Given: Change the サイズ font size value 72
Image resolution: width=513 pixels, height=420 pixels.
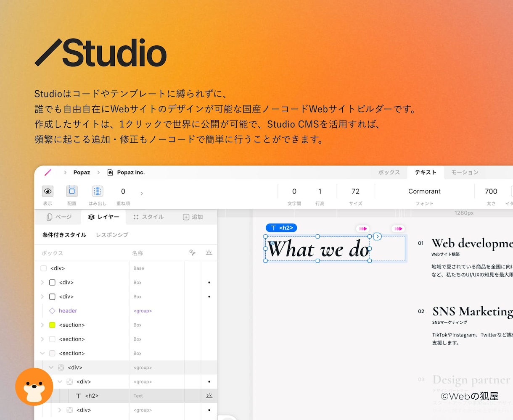Looking at the screenshot, I should [356, 192].
